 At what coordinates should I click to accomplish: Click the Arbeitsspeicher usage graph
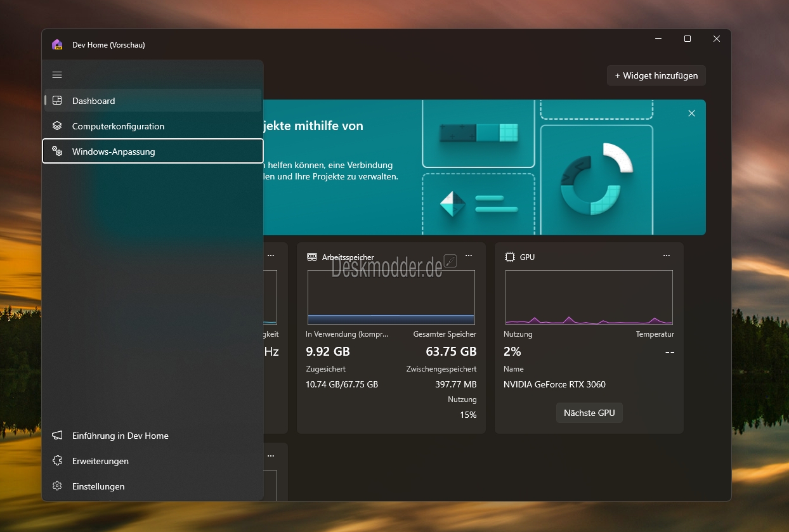tap(391, 297)
